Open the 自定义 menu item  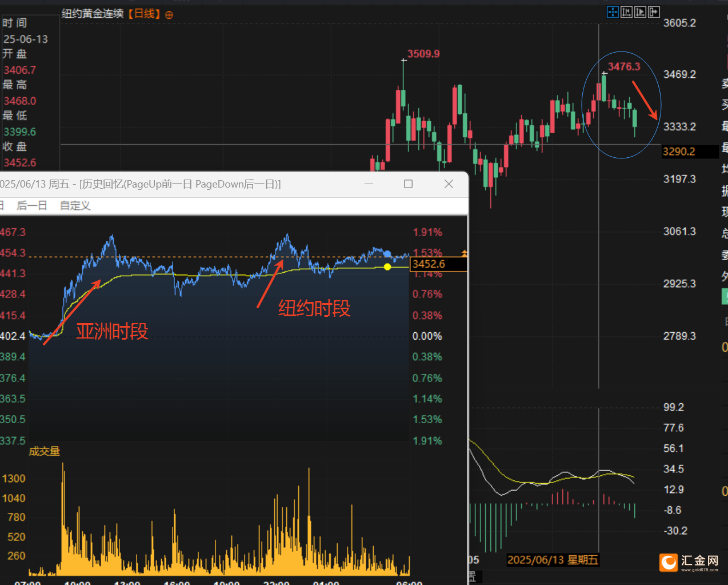[75, 205]
